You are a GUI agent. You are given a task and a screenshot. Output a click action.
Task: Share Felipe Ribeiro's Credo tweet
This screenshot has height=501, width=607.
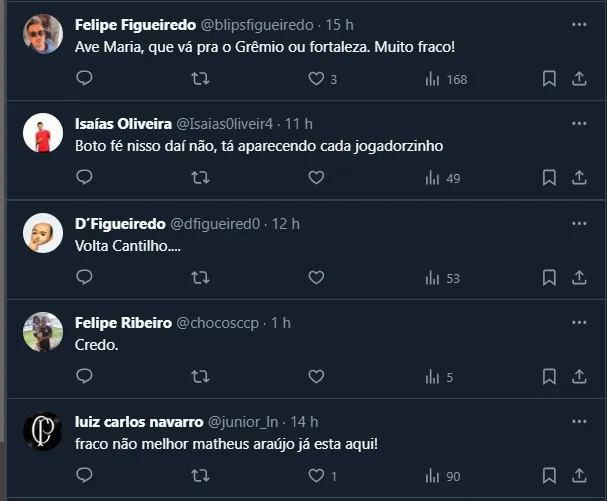coord(579,377)
